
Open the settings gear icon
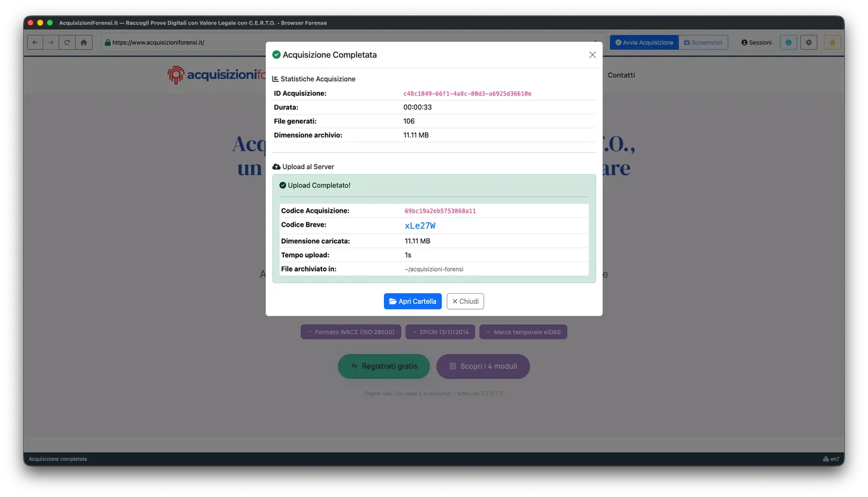tap(808, 42)
